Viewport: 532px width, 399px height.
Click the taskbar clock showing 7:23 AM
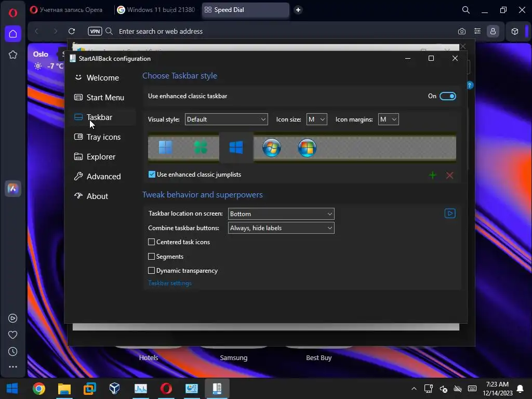point(497,389)
